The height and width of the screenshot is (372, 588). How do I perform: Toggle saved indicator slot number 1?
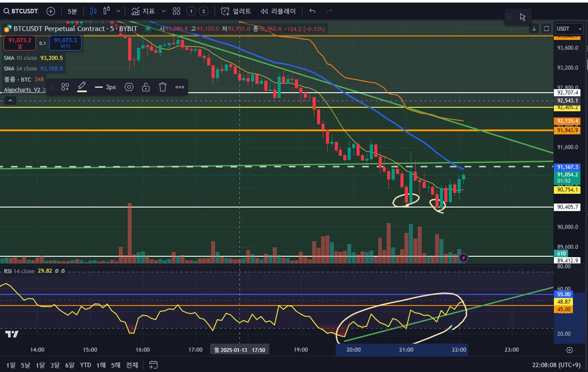click(x=191, y=11)
